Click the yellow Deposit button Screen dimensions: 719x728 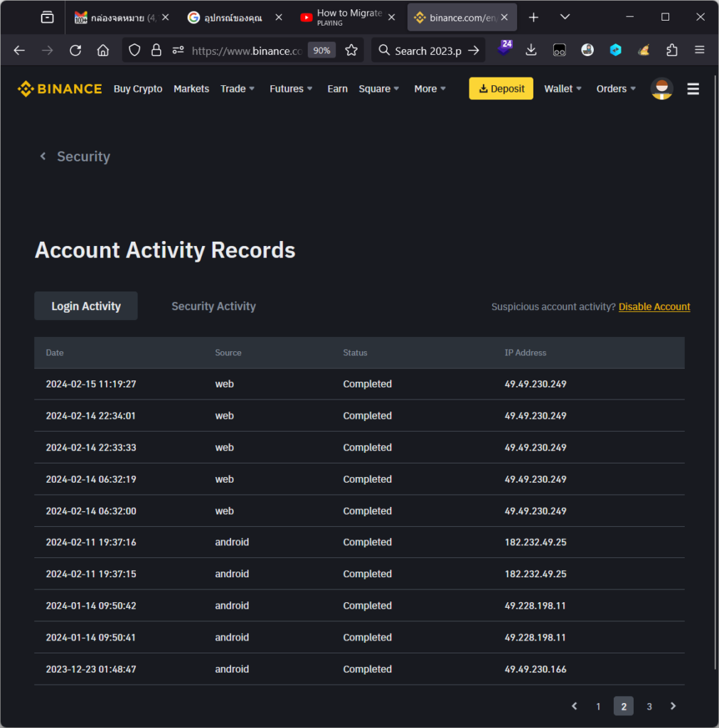(x=501, y=89)
